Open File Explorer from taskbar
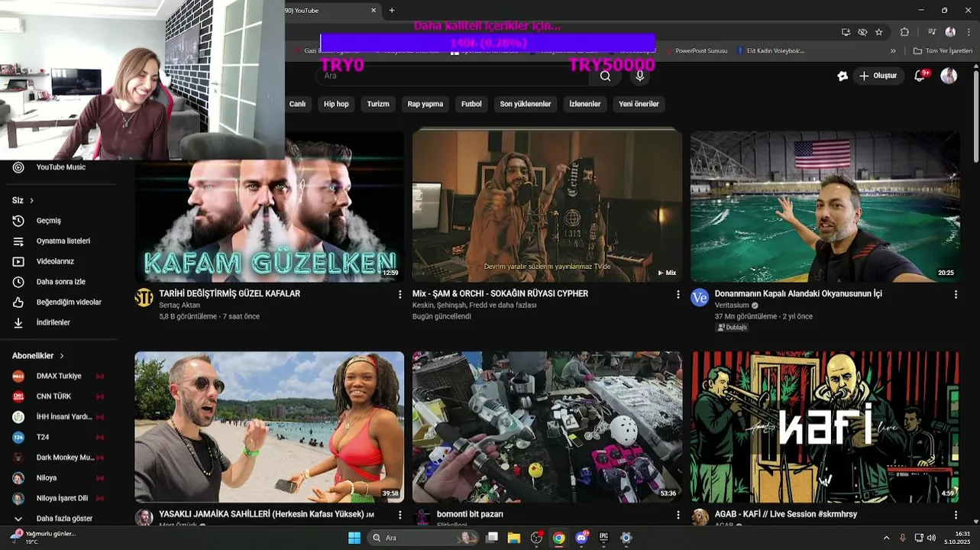Viewport: 980px width, 550px height. (x=514, y=538)
